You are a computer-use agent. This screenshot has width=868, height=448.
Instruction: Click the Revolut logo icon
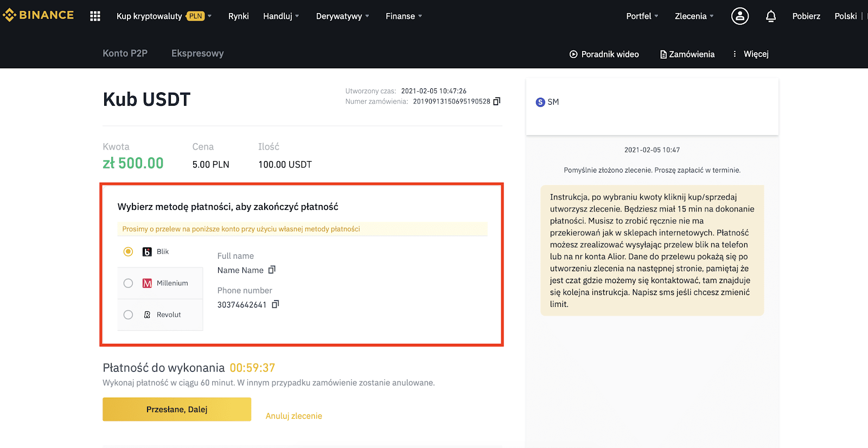pyautogui.click(x=147, y=315)
